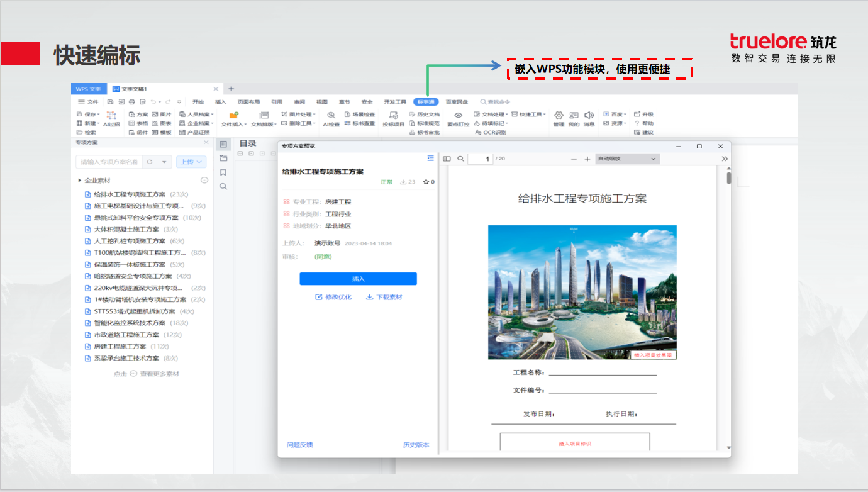Image resolution: width=868 pixels, height=492 pixels.
Task: Open the 文档处理 dropdown
Action: click(491, 115)
